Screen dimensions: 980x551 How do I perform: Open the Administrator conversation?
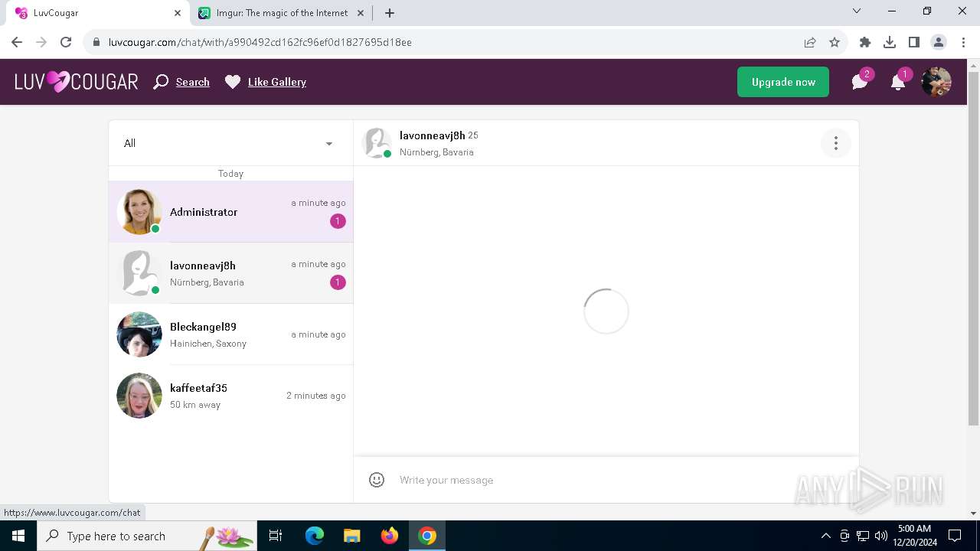[230, 212]
